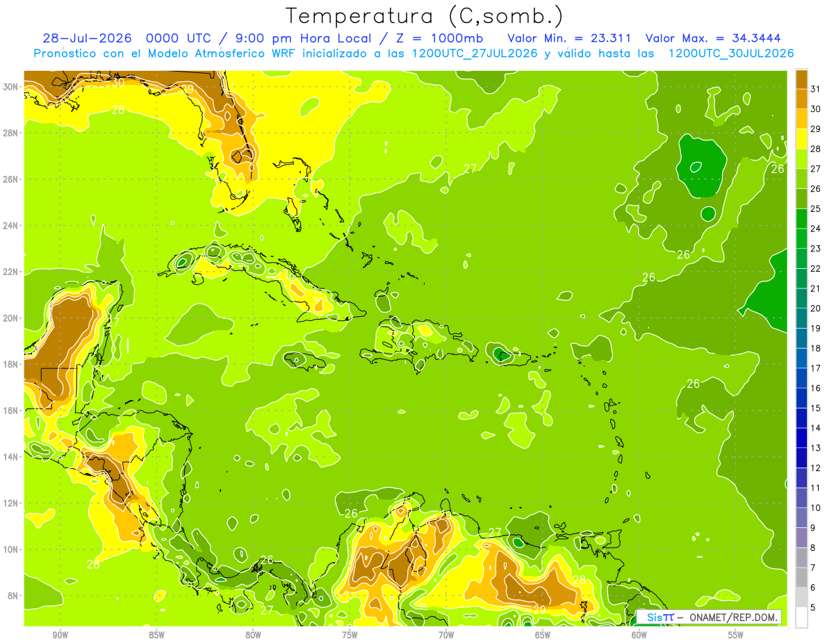Viewport: 834px width, 644px height.
Task: Click 'Modelo Atmosferico WRF' in the forecast line
Action: pyautogui.click(x=222, y=53)
